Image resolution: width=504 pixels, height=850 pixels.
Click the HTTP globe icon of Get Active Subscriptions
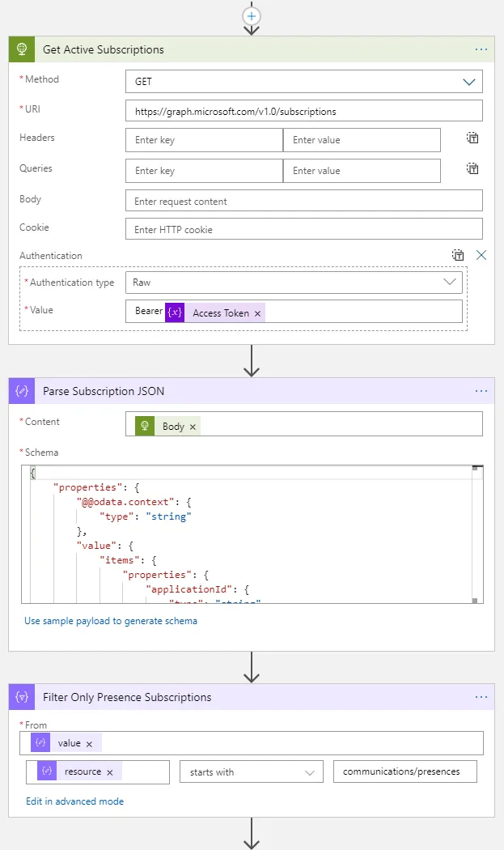coord(22,49)
